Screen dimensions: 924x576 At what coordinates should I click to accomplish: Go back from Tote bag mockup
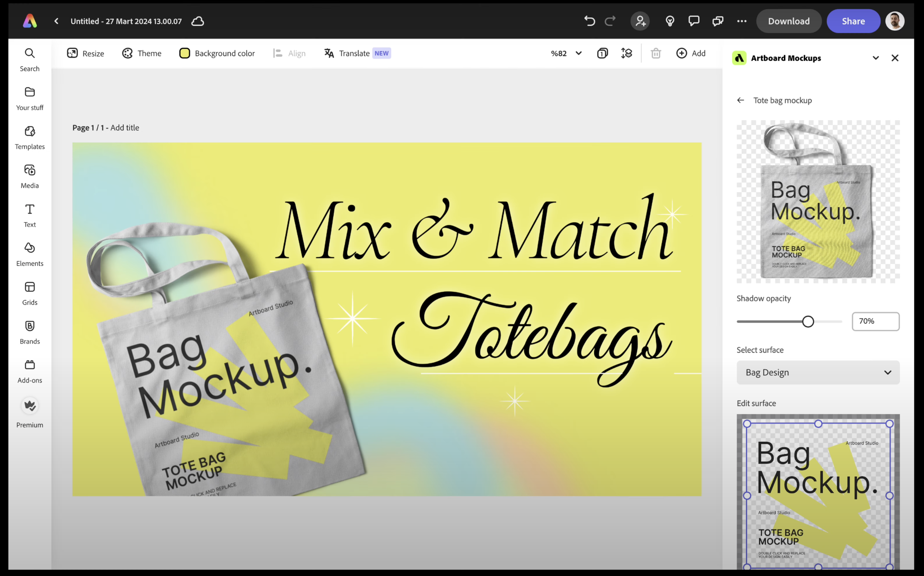click(x=740, y=100)
